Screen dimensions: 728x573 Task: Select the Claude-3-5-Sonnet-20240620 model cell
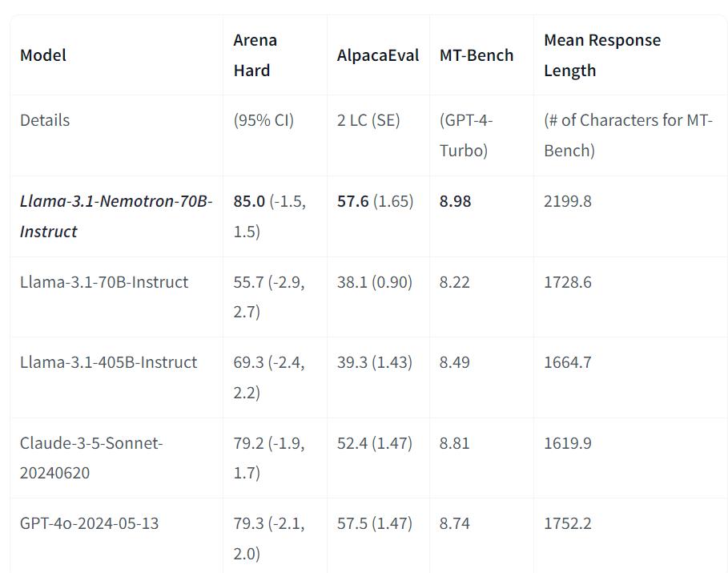coord(91,458)
